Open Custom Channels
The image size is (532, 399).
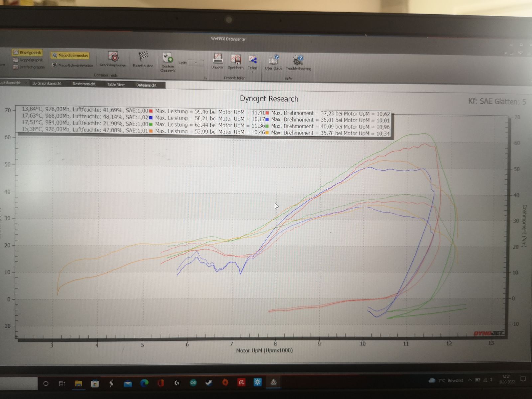[x=168, y=62]
